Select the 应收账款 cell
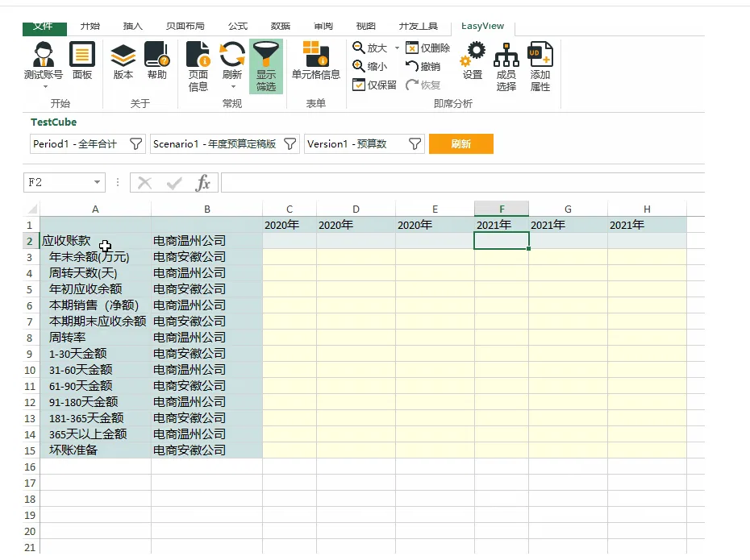The width and height of the screenshot is (750, 560). [96, 241]
